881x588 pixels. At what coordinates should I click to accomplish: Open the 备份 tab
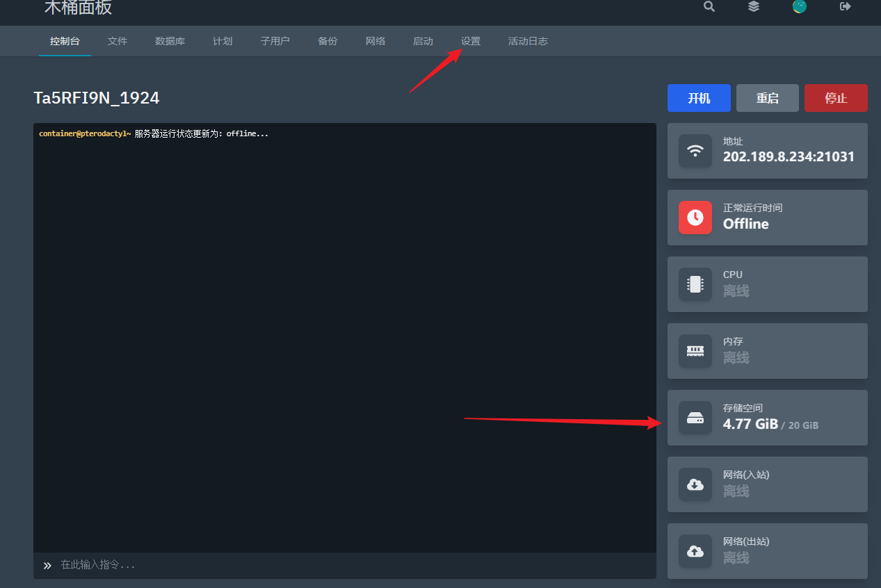click(x=328, y=41)
